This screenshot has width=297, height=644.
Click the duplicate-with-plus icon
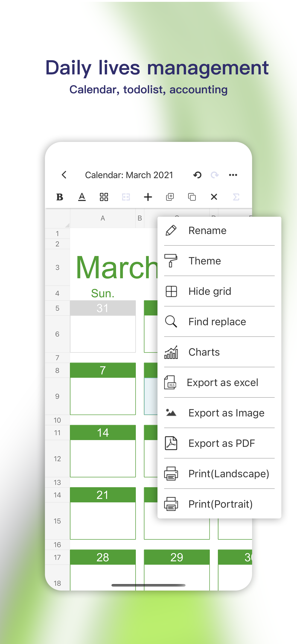click(170, 197)
